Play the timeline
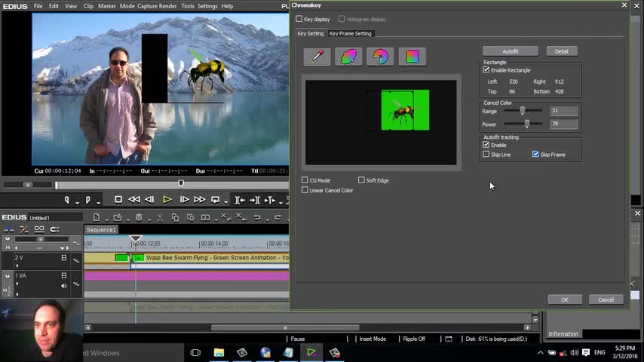 tap(167, 200)
